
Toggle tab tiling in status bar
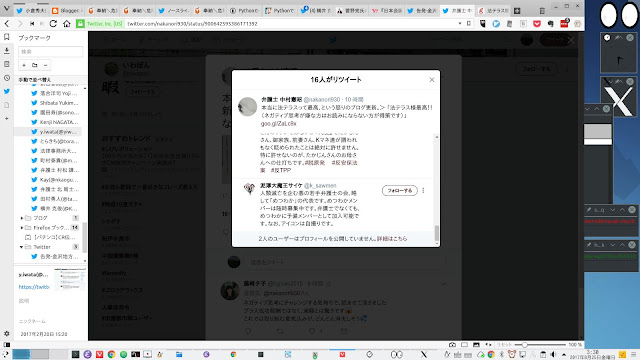coord(464,345)
